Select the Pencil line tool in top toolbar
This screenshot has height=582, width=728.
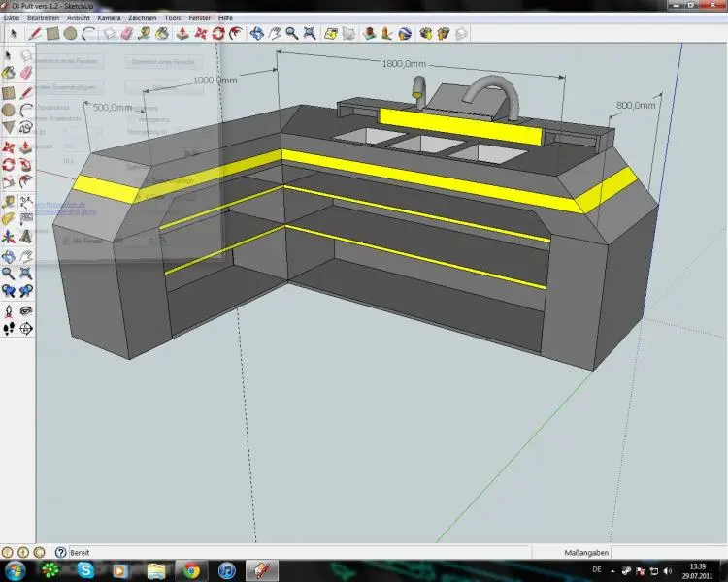coord(36,34)
